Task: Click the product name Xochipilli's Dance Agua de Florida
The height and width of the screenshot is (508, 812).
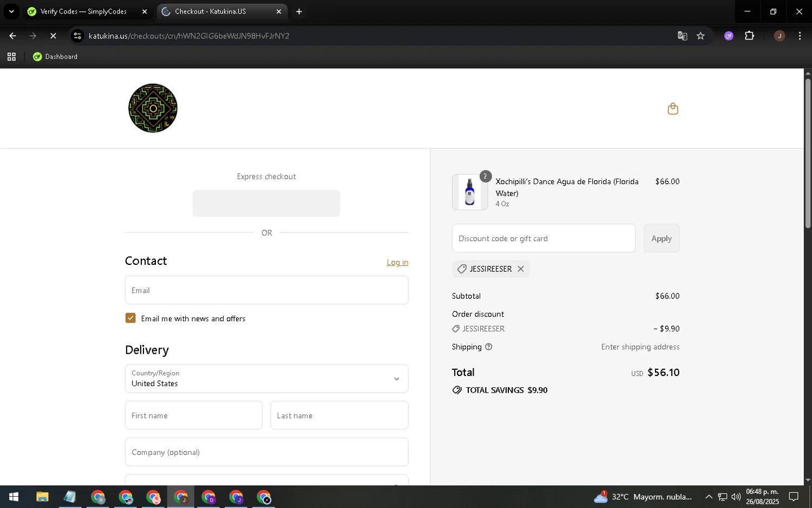Action: click(x=567, y=187)
